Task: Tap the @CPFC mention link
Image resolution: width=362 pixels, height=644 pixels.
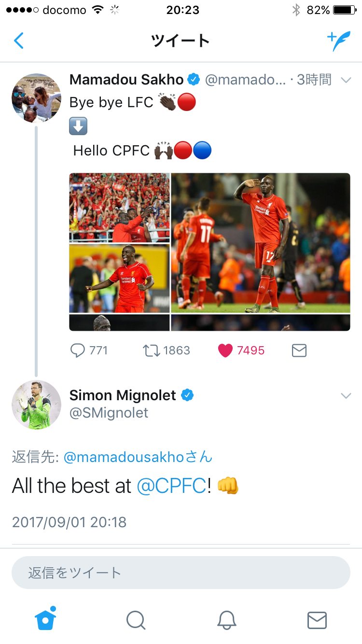Action: tap(171, 486)
